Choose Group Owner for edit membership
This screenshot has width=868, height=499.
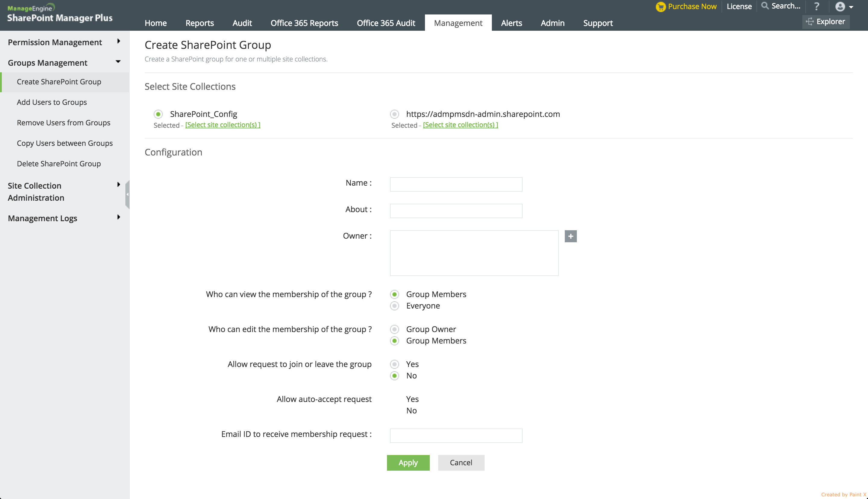(x=395, y=329)
